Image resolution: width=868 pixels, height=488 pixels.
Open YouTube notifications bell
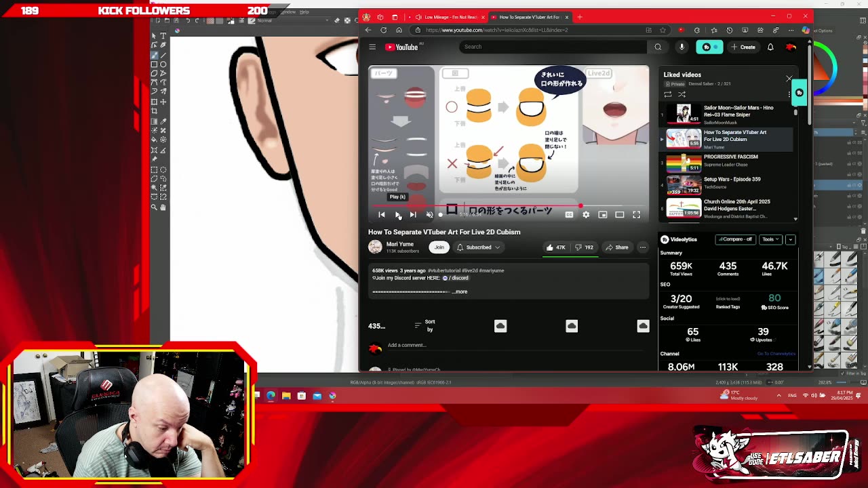coord(770,47)
